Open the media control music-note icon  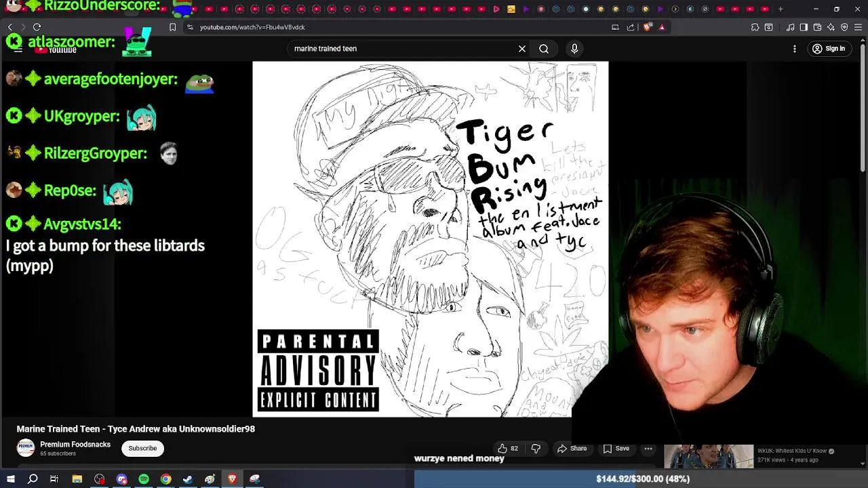791,27
